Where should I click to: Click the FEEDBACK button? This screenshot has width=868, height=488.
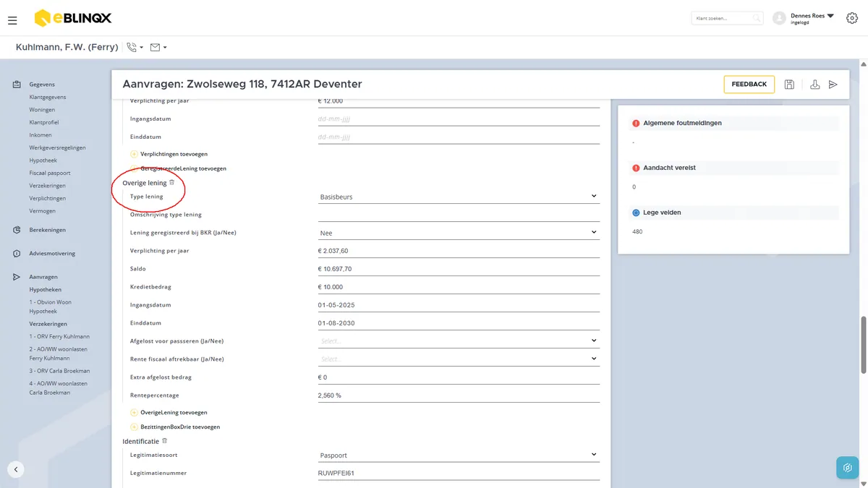tap(749, 85)
